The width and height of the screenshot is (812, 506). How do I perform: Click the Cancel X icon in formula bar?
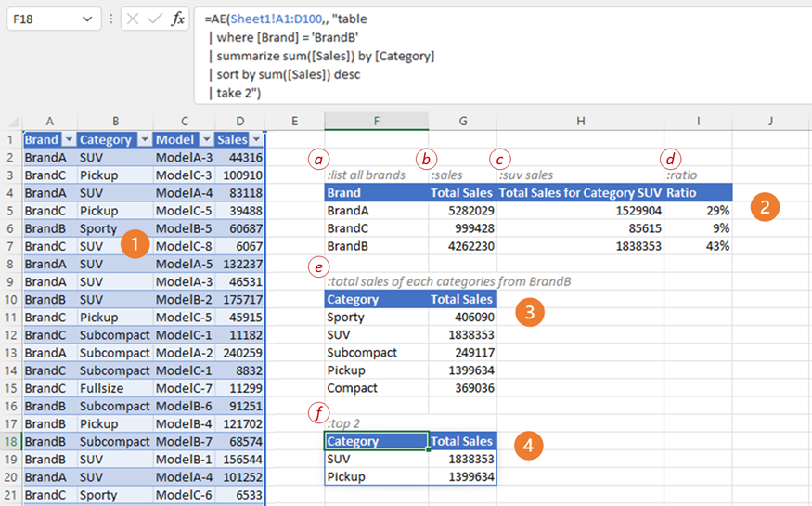coord(133,19)
